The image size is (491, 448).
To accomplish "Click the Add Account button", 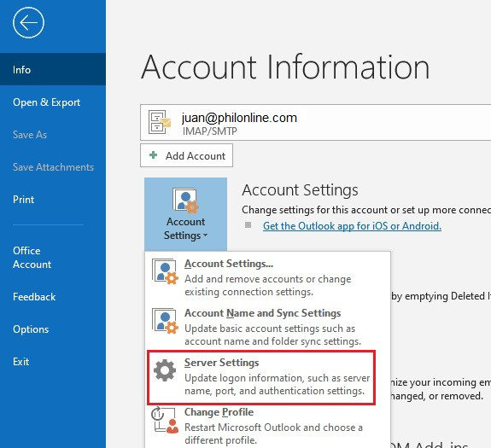I will (187, 155).
